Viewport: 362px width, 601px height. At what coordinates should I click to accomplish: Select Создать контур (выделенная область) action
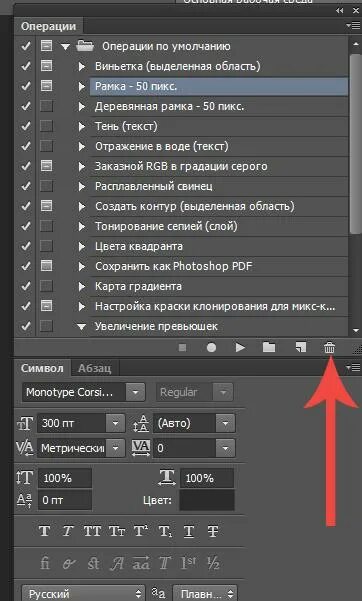click(x=219, y=206)
